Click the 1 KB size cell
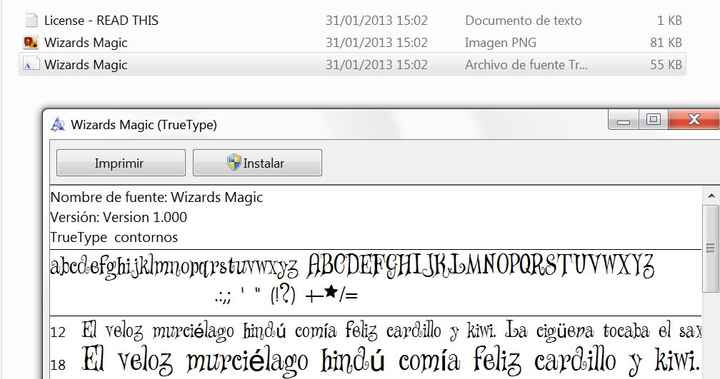The image size is (720, 379). click(669, 20)
